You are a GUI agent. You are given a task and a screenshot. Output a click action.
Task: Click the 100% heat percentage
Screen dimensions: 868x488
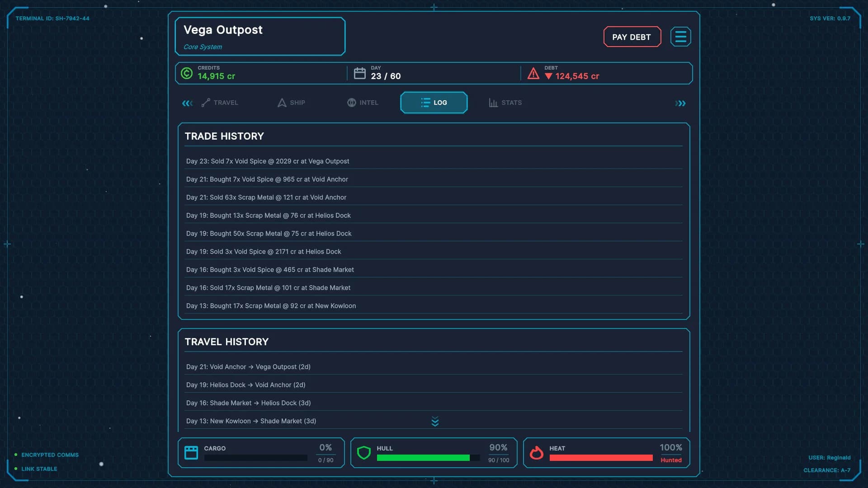671,447
